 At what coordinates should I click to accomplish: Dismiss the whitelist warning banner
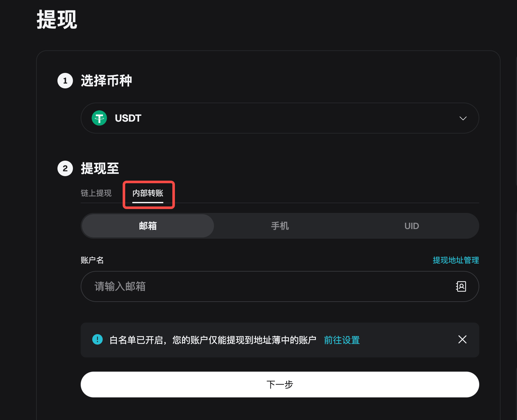point(462,340)
